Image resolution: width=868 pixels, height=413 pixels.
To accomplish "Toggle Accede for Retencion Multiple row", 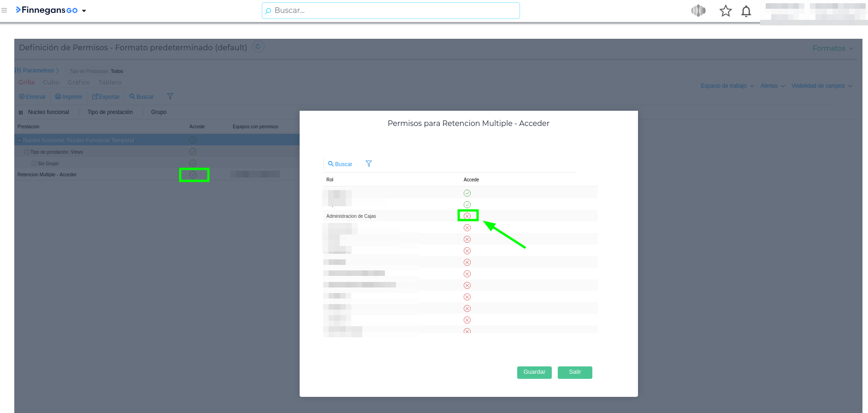I will pyautogui.click(x=193, y=175).
